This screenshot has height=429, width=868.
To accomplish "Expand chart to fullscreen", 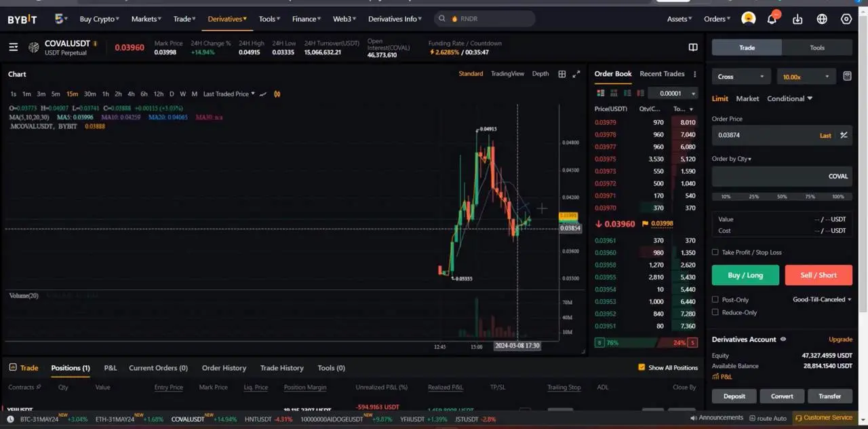I will (x=576, y=74).
